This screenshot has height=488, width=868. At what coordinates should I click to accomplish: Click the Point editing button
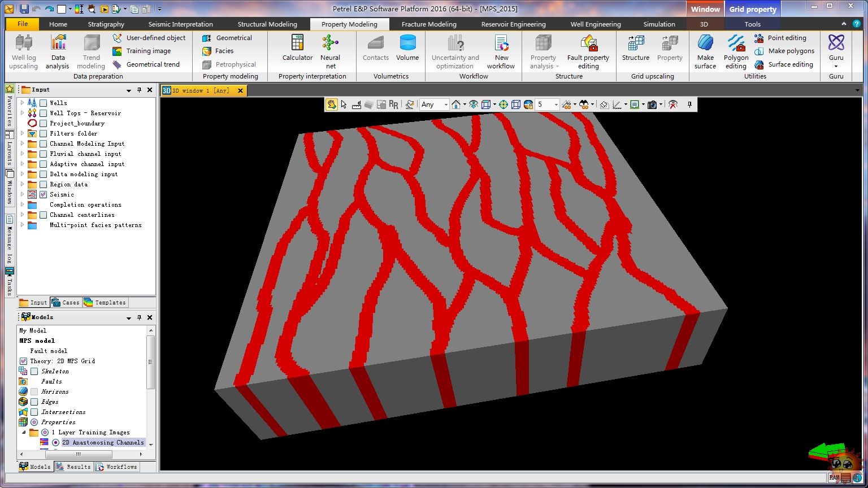(x=780, y=38)
